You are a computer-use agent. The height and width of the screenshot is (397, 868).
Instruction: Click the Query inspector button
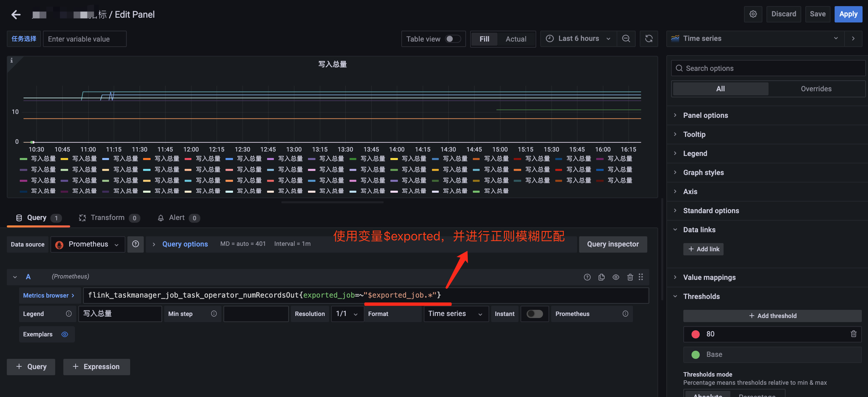click(x=613, y=244)
